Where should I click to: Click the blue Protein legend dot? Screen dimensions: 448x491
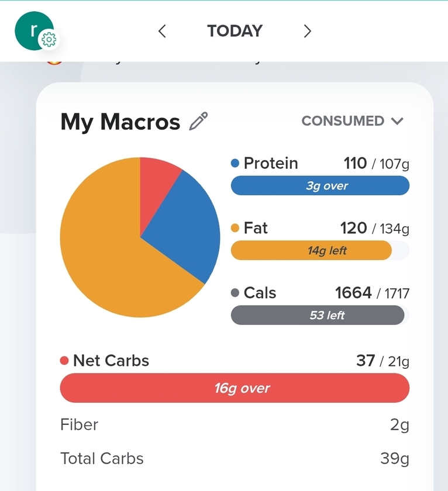[235, 163]
